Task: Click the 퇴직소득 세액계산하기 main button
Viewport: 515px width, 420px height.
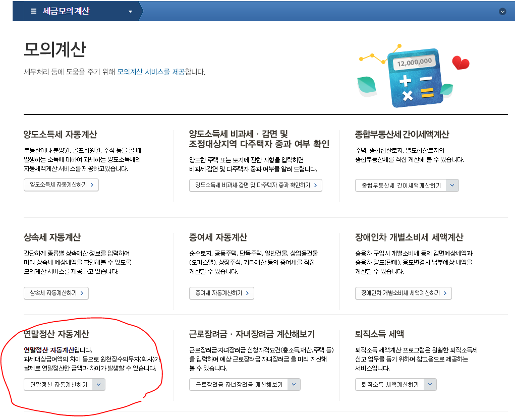Action: point(391,384)
